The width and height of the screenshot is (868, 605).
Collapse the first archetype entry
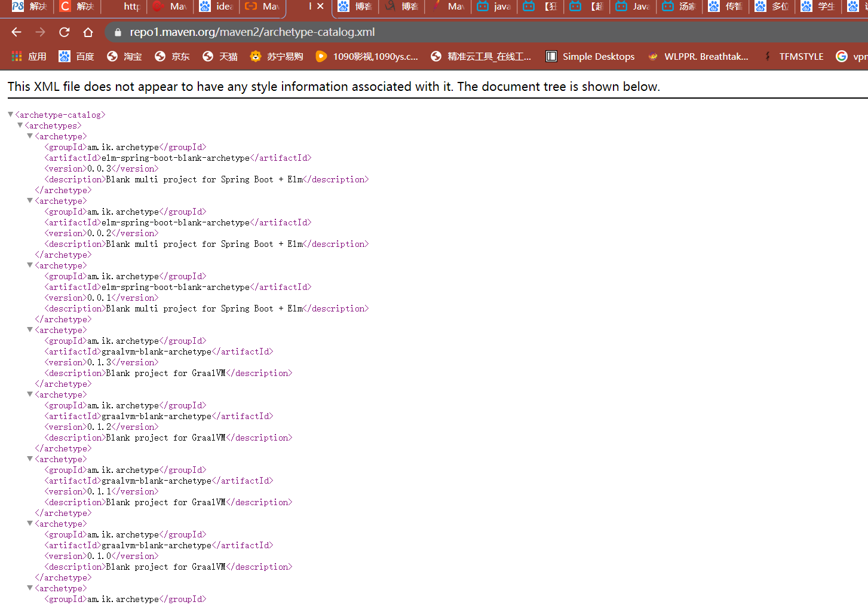coord(29,136)
